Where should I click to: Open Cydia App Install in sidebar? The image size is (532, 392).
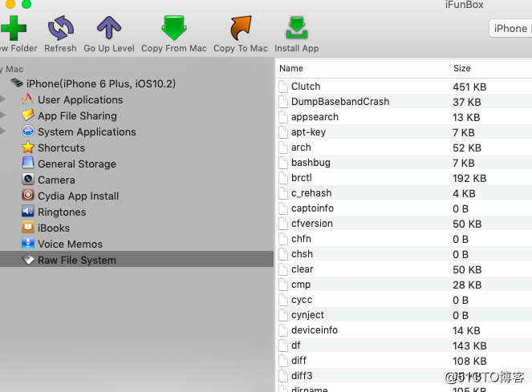pyautogui.click(x=79, y=196)
